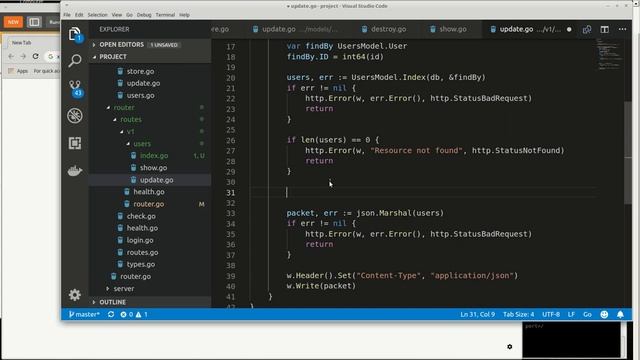Select the New Tab tab in browser
The image size is (640, 360).
22,42
